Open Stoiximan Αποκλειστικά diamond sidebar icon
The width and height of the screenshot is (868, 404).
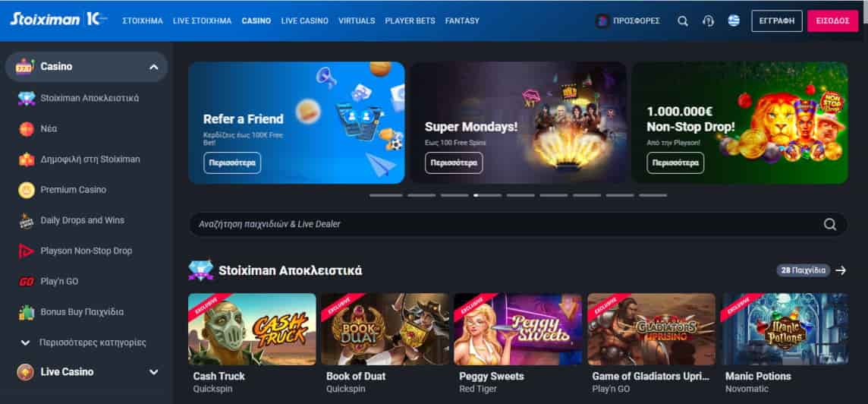click(x=27, y=99)
